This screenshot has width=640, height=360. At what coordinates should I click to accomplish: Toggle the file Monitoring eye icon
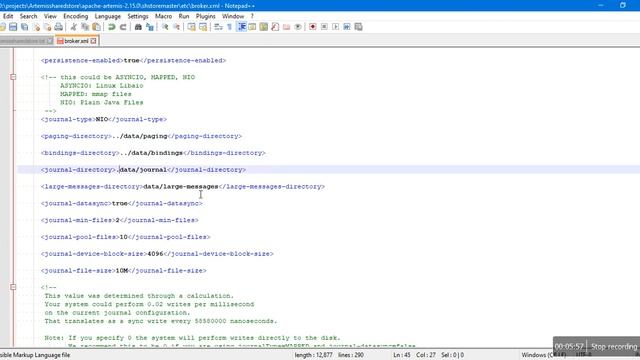(x=298, y=27)
